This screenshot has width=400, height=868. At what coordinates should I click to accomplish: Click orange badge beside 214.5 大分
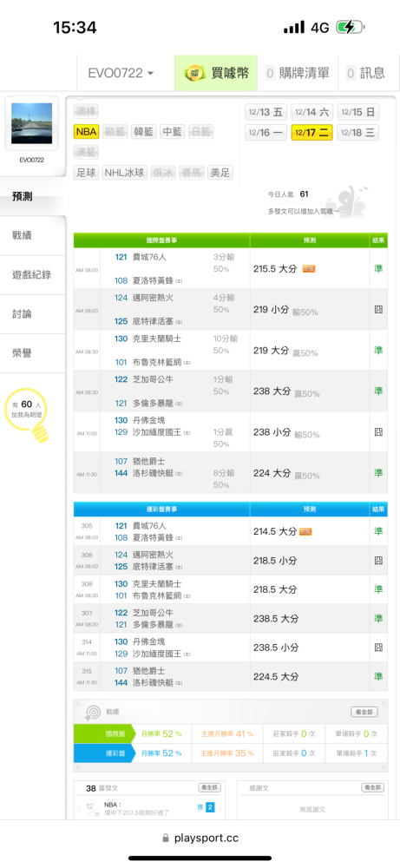pyautogui.click(x=305, y=532)
